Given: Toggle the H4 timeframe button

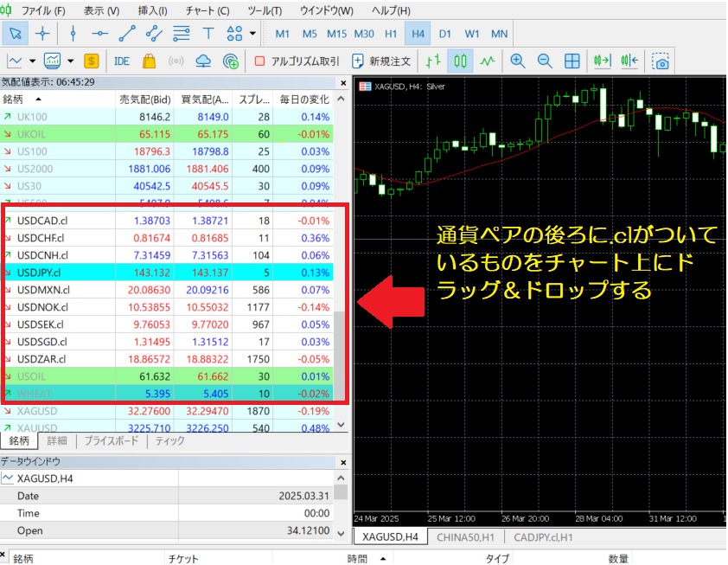Looking at the screenshot, I should [x=418, y=34].
